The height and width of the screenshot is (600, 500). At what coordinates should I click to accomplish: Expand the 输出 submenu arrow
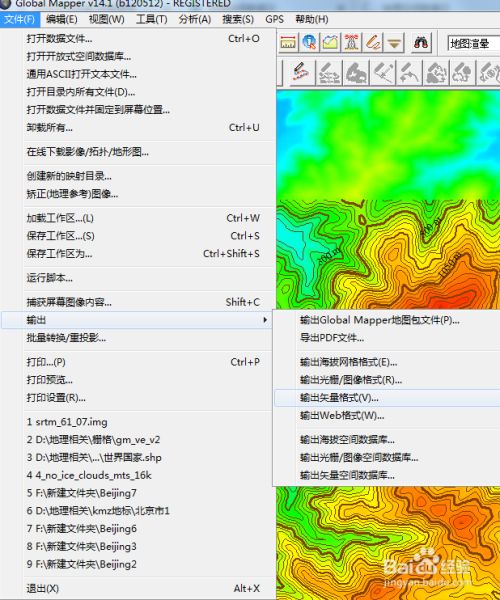265,320
